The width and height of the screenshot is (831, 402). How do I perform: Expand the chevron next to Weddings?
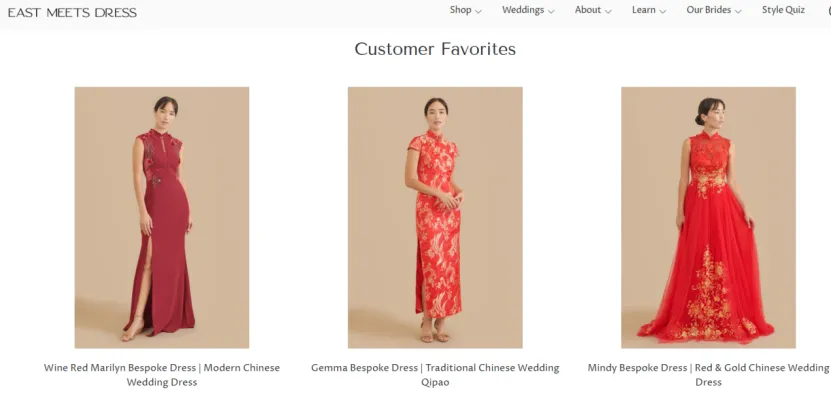(551, 11)
